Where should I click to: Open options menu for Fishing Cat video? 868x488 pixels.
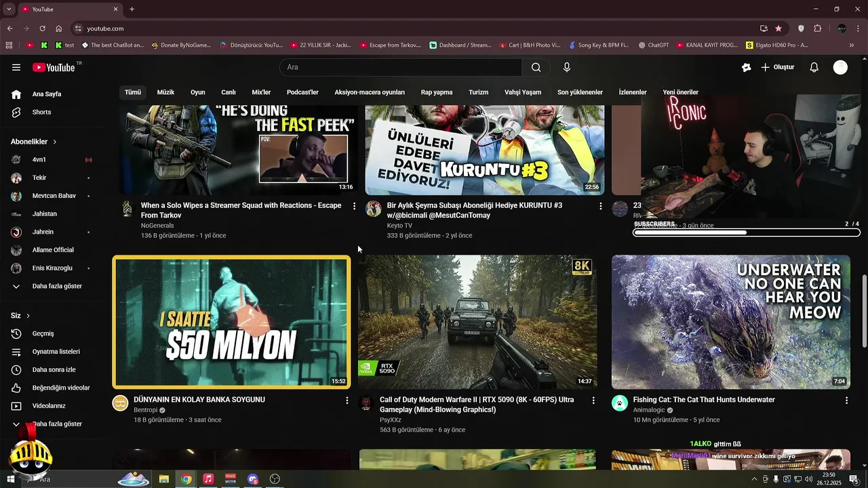pos(846,401)
